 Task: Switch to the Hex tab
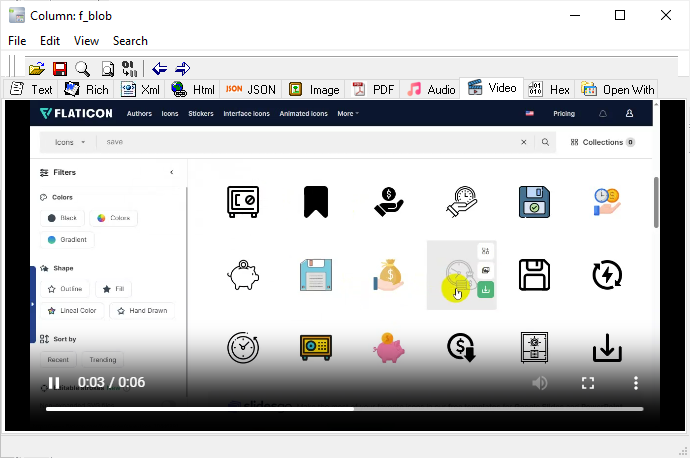549,89
